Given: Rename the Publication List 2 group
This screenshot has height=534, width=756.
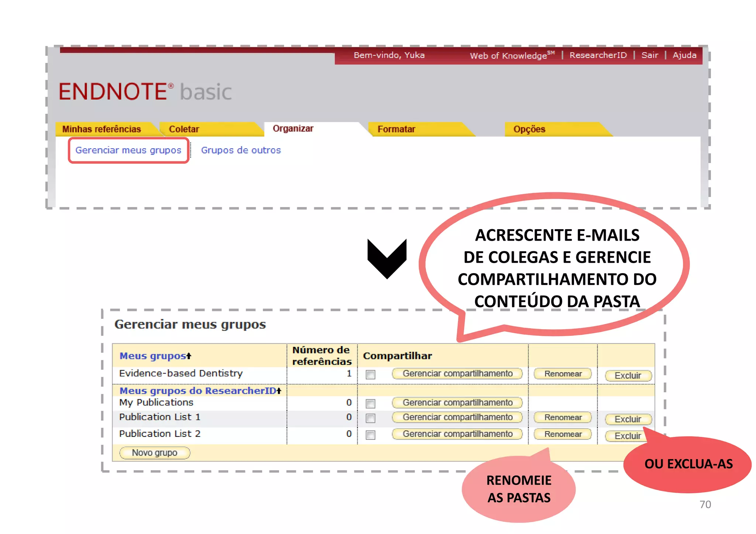Looking at the screenshot, I should (x=563, y=434).
